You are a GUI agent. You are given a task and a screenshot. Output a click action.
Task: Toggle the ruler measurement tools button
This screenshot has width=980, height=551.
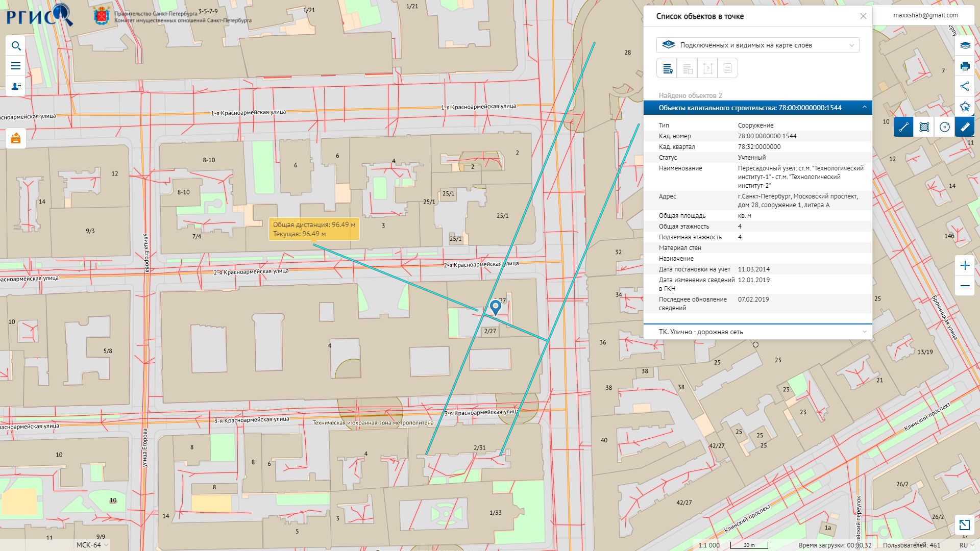tap(965, 127)
